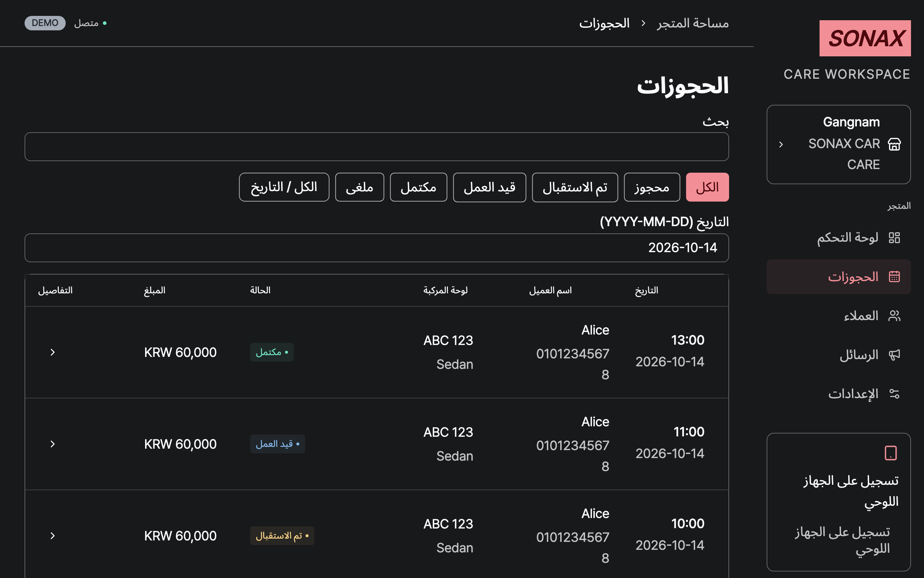Image resolution: width=924 pixels, height=578 pixels.
Task: Filter bookings by محجوز status
Action: click(652, 187)
